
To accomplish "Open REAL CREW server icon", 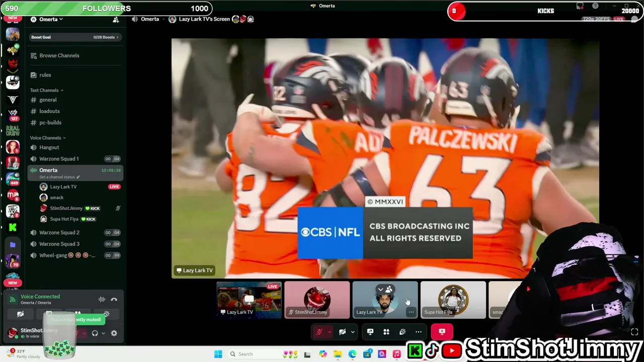I will (x=13, y=130).
